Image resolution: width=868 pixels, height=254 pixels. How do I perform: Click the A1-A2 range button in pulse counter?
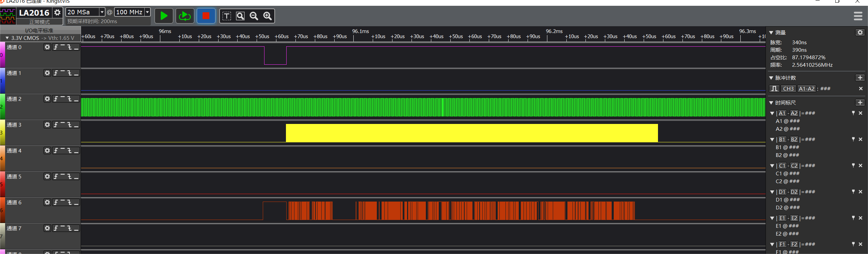pos(807,89)
